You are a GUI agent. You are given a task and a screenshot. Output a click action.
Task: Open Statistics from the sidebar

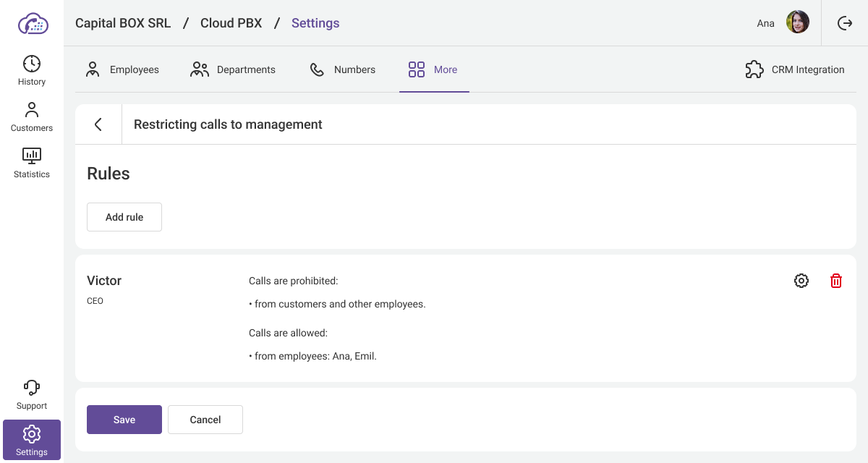pos(32,163)
